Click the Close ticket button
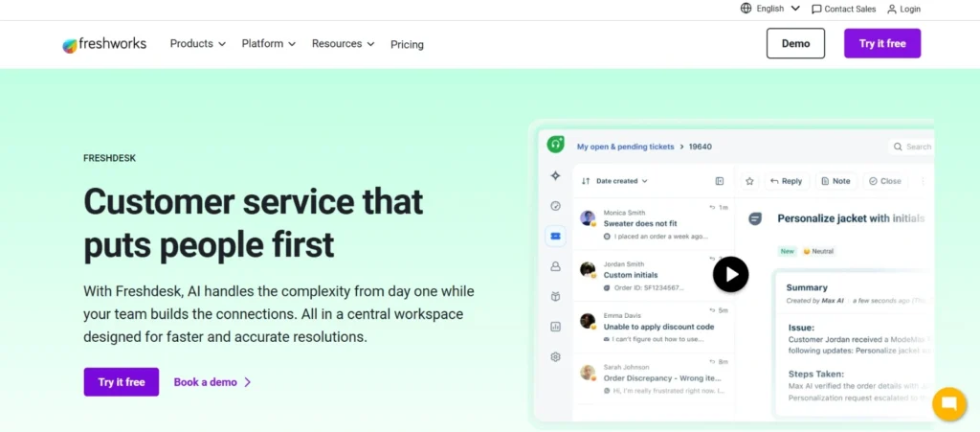Screen dimensions: 980x432 coord(884,181)
